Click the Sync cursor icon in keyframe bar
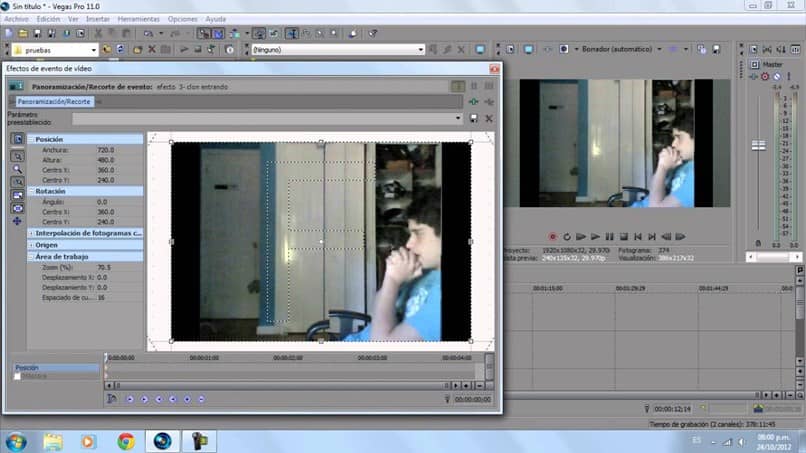This screenshot has height=453, width=806. [112, 399]
